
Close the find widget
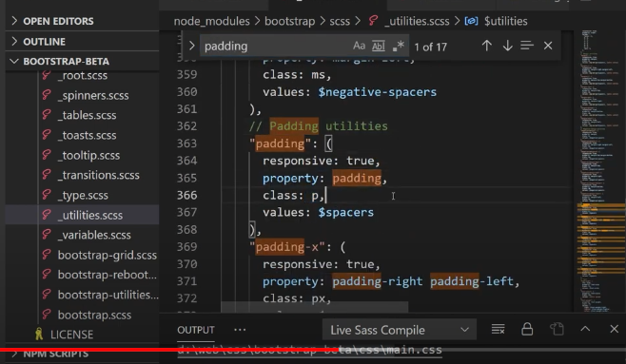pos(548,46)
